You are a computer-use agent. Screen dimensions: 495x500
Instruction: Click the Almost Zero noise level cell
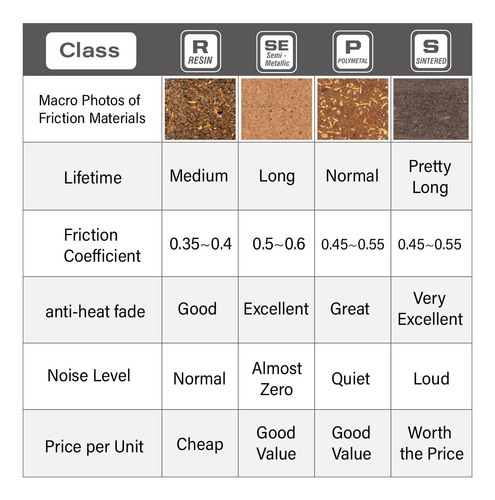pyautogui.click(x=276, y=377)
